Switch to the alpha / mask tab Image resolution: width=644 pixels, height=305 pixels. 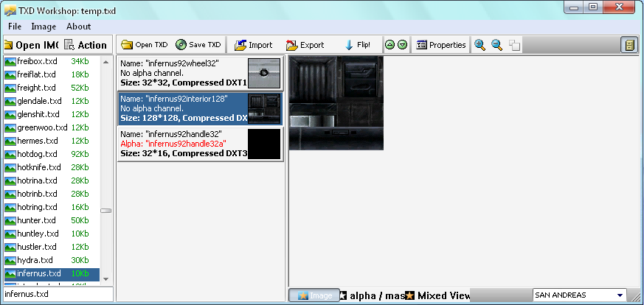click(x=372, y=295)
